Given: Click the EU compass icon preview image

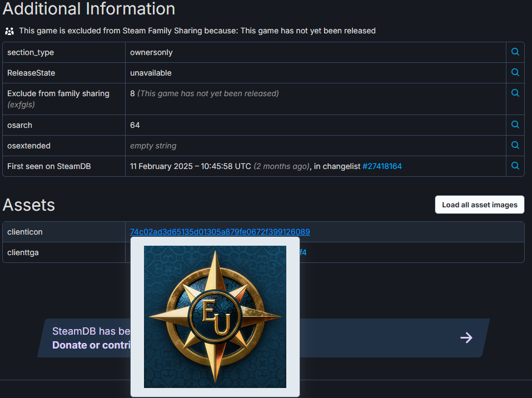Looking at the screenshot, I should [215, 317].
